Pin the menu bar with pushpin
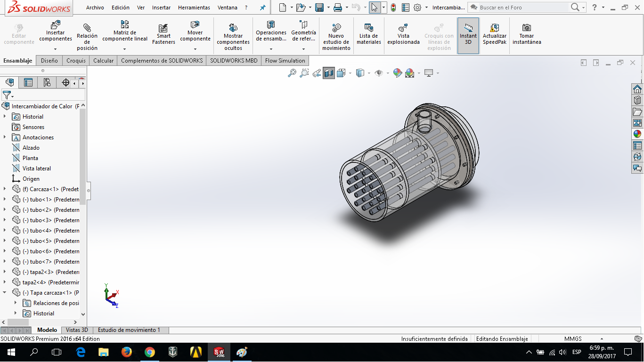644x362 pixels. pyautogui.click(x=263, y=8)
